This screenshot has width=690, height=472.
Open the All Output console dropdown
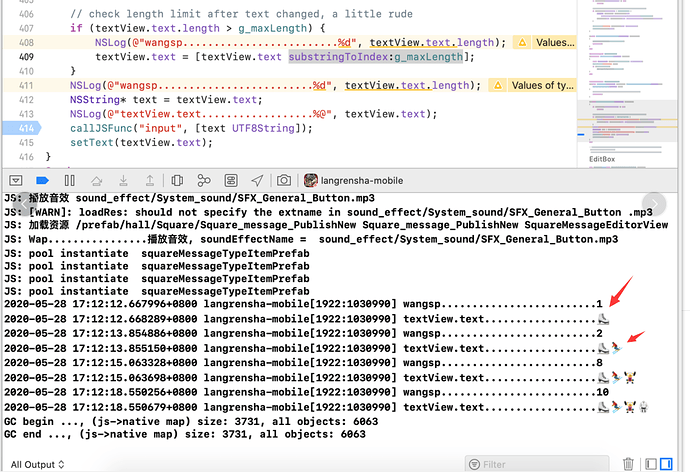point(37,465)
